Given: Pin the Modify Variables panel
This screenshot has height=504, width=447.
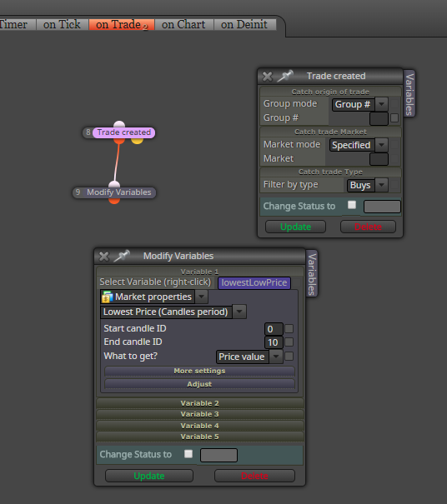Looking at the screenshot, I should (122, 256).
